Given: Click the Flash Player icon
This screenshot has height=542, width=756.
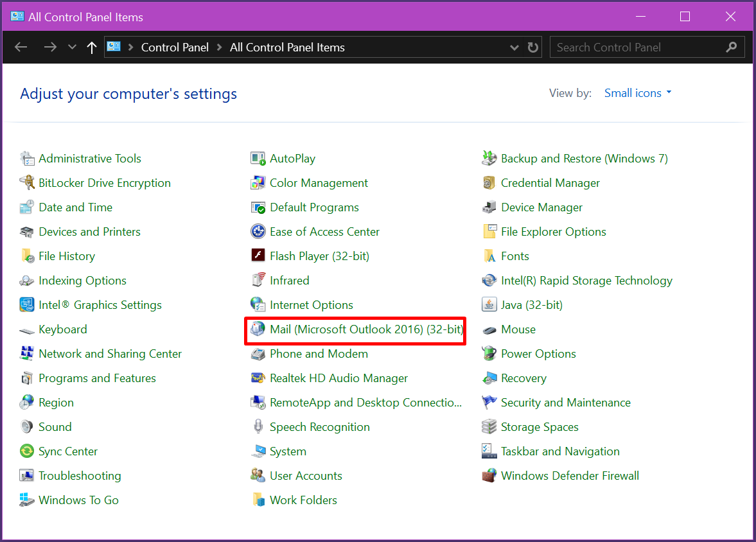Looking at the screenshot, I should 258,256.
